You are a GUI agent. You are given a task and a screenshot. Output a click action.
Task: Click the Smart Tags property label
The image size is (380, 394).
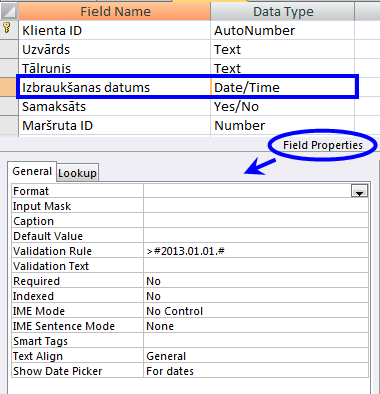click(40, 341)
